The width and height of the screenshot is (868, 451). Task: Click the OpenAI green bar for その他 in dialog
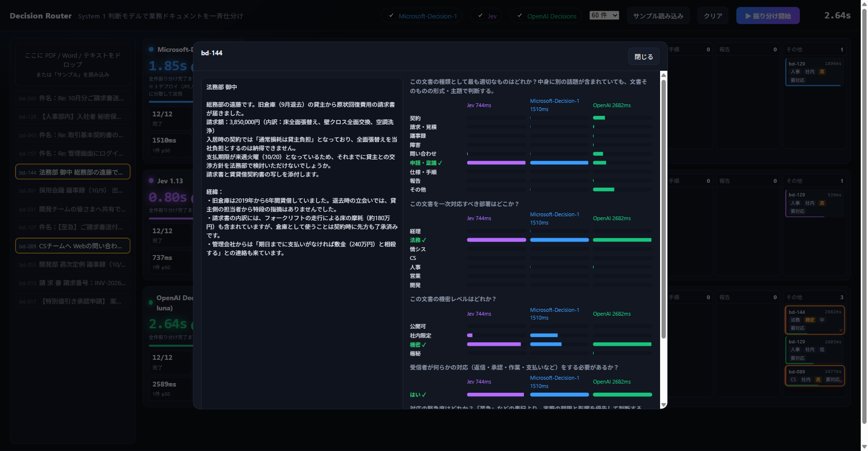point(603,190)
